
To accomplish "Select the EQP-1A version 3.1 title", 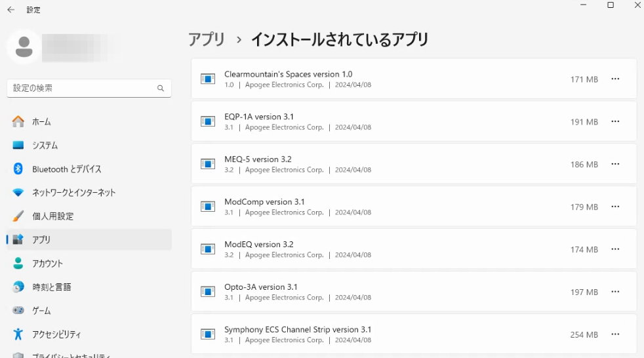I will (x=259, y=117).
